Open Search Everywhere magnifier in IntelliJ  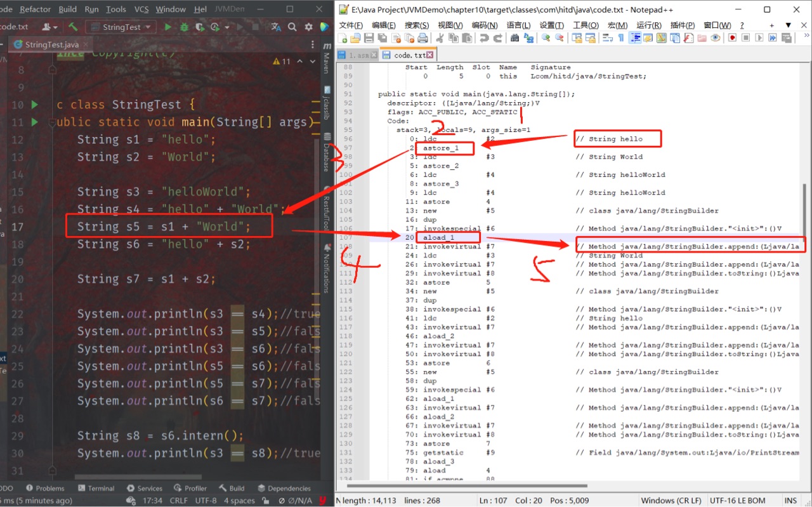click(x=292, y=27)
